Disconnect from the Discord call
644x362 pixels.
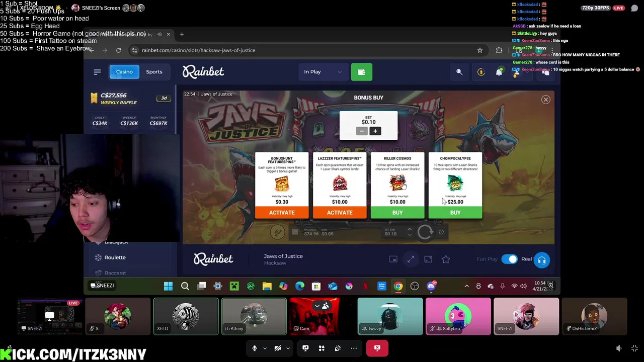pos(377,348)
